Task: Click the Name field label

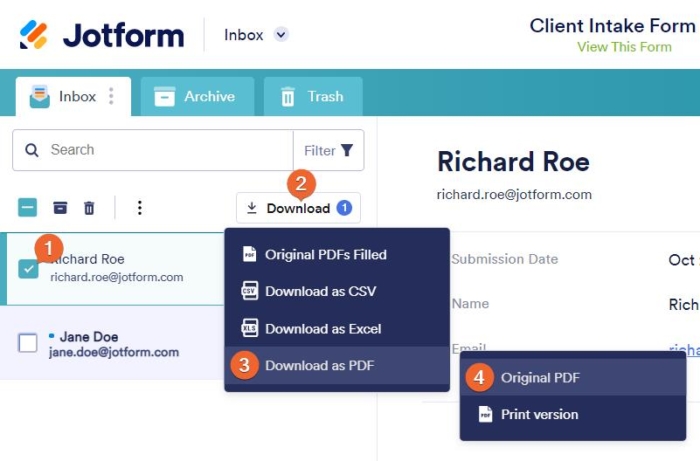Action: [x=470, y=304]
